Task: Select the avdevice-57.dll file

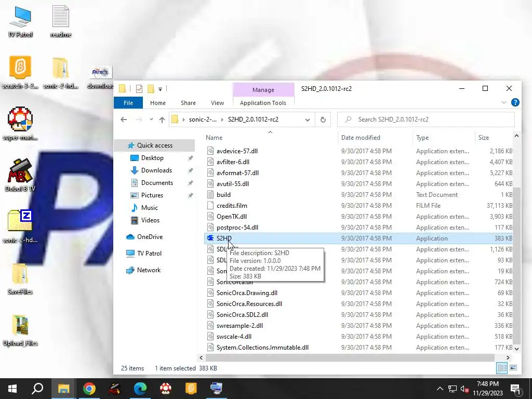Action: coord(237,151)
